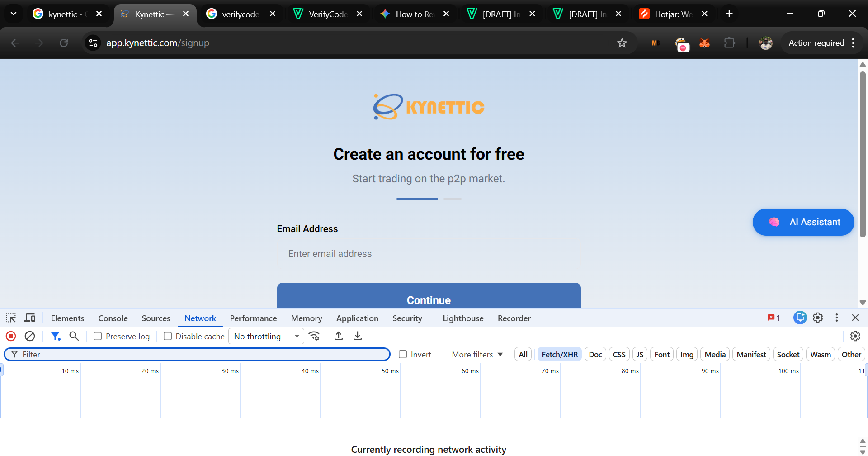Select the Lighthouse panel
This screenshot has width=868, height=456.
point(462,318)
